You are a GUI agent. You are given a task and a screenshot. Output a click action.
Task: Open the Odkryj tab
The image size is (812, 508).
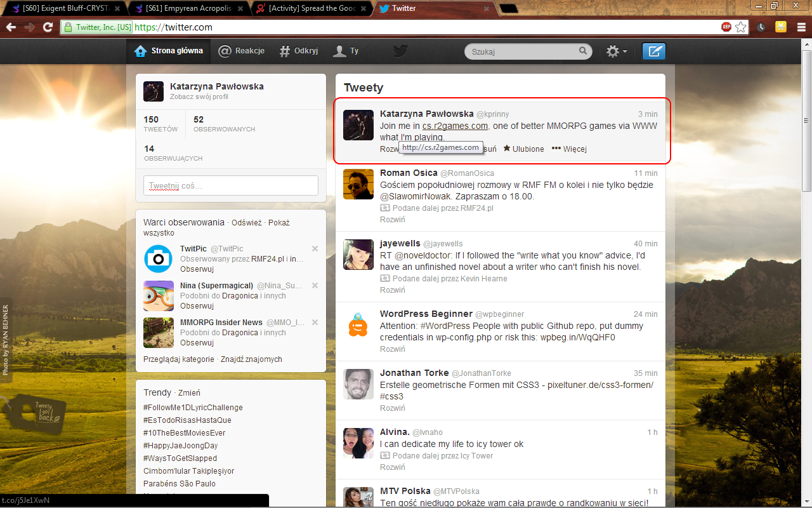pyautogui.click(x=299, y=51)
